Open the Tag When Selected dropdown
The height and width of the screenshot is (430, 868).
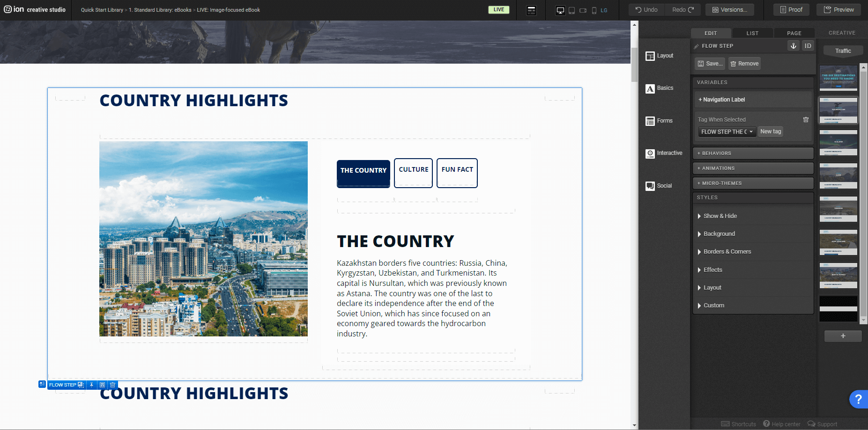point(727,132)
